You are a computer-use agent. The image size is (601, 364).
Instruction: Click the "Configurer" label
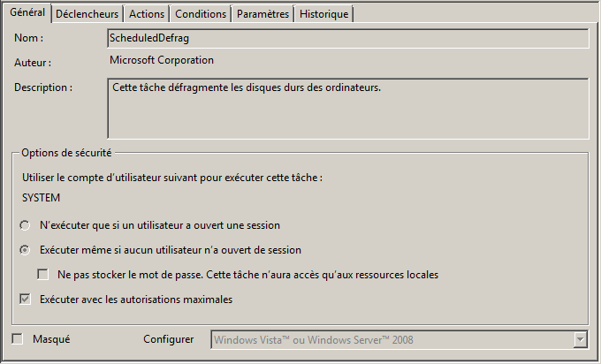(x=170, y=339)
